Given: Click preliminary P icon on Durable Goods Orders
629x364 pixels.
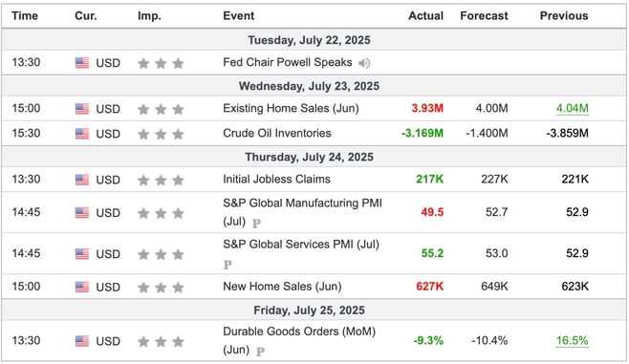Looking at the screenshot, I should [x=260, y=352].
